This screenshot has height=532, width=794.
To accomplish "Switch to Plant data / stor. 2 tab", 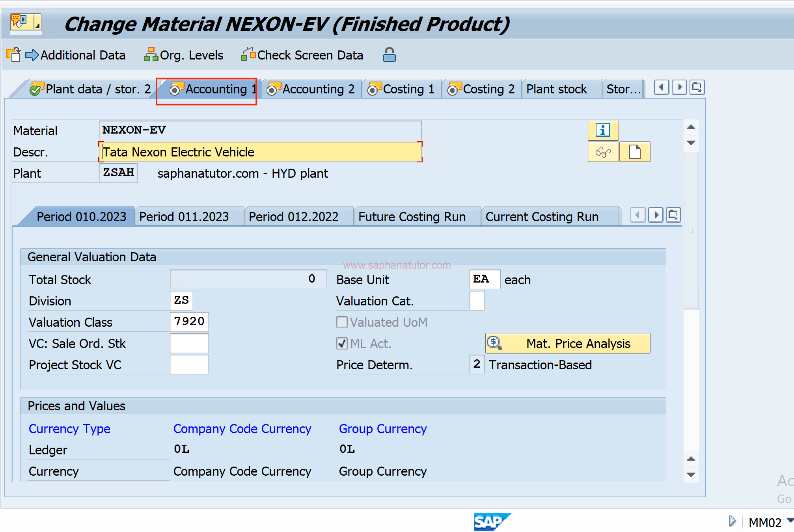I will tap(90, 89).
